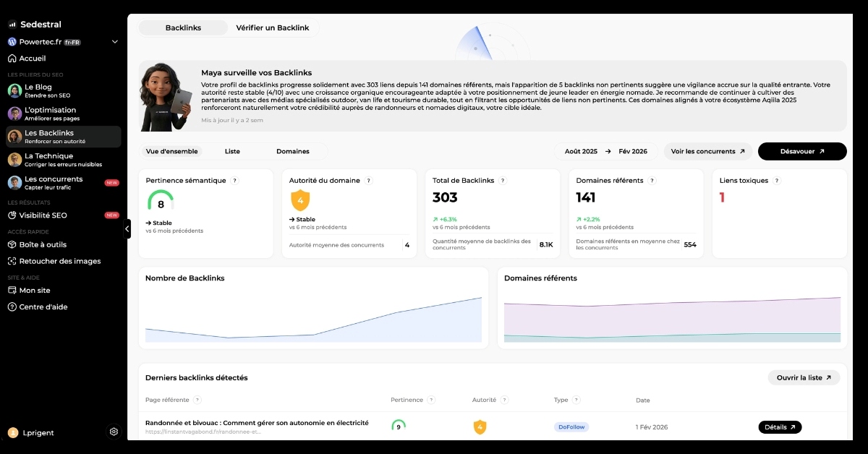The width and height of the screenshot is (868, 454).
Task: Collapse the sidebar with the chevron
Action: pos(127,228)
